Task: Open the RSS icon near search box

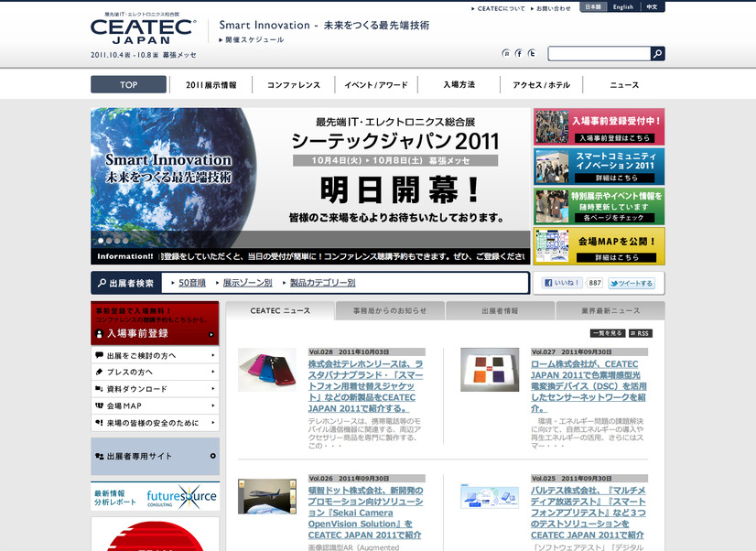Action: (x=506, y=53)
